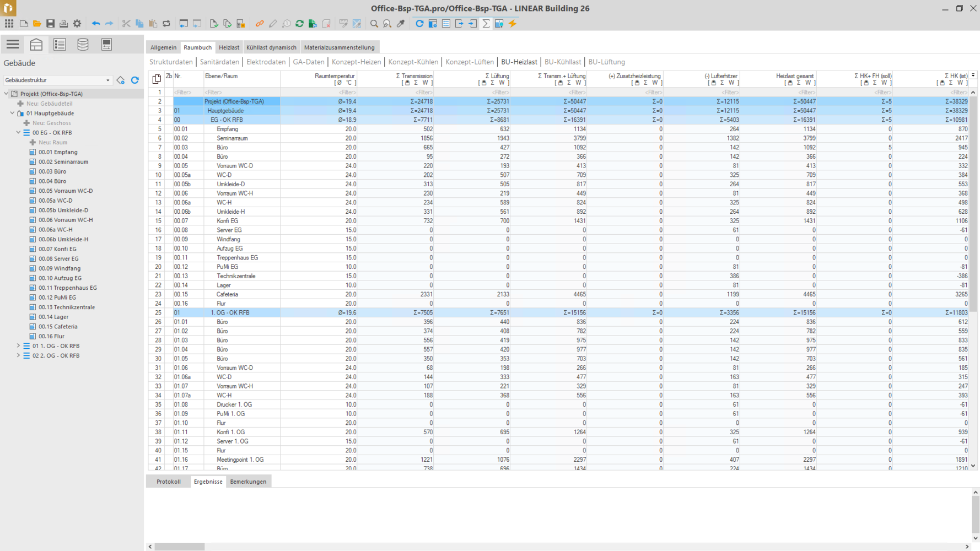Click Neu: Geschoss to add a floor
The image size is (980, 551).
51,123
